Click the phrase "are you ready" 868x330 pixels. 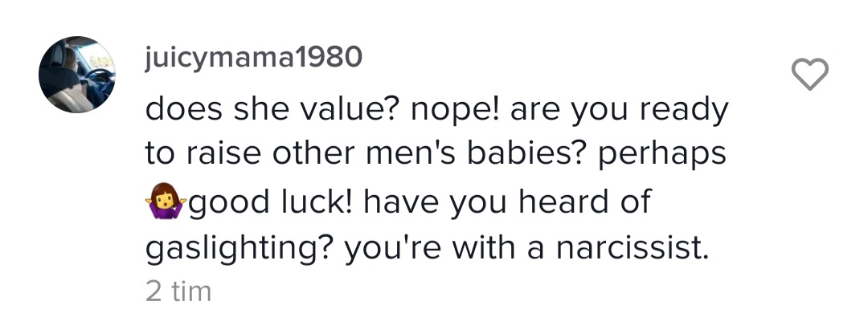[x=620, y=111]
